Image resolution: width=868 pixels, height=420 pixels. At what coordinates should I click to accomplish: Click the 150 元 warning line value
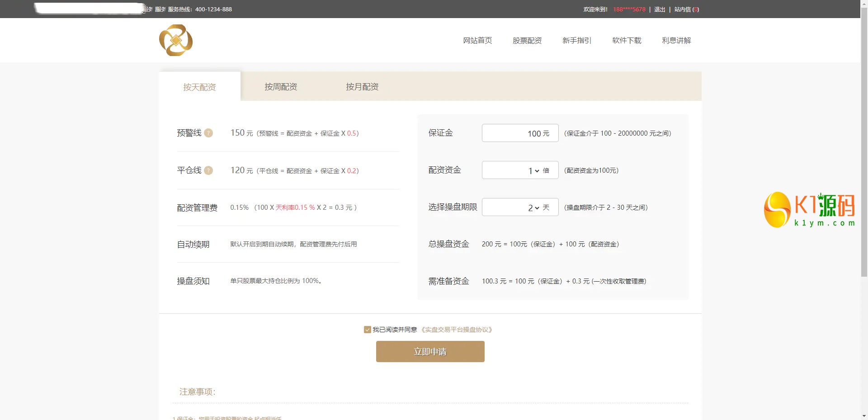pos(241,133)
